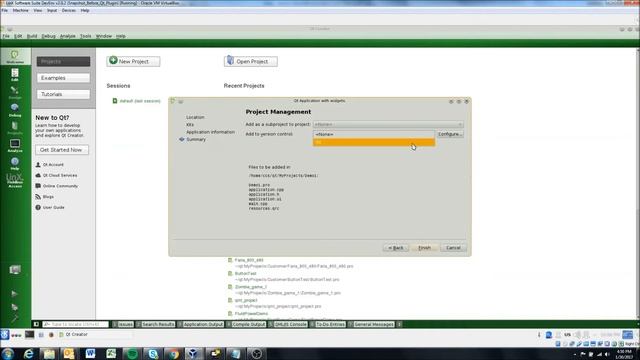Open the default session link

click(x=140, y=101)
